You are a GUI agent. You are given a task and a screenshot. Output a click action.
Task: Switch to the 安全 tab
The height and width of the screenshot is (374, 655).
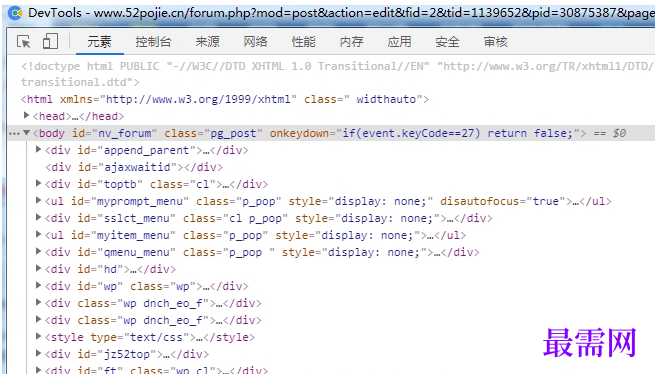(447, 42)
